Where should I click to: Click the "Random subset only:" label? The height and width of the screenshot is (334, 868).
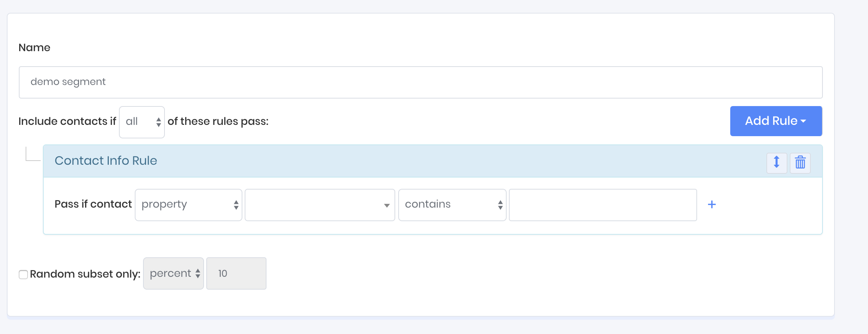coord(85,274)
